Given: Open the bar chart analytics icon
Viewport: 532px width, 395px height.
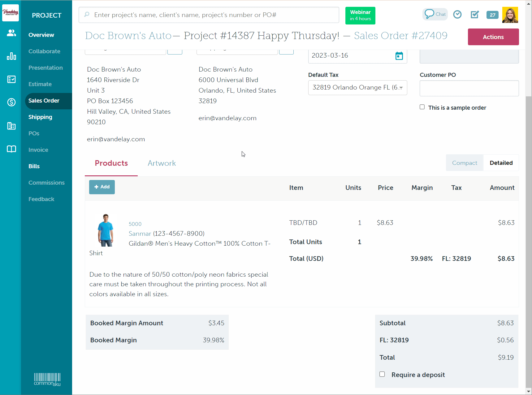Looking at the screenshot, I should point(11,56).
